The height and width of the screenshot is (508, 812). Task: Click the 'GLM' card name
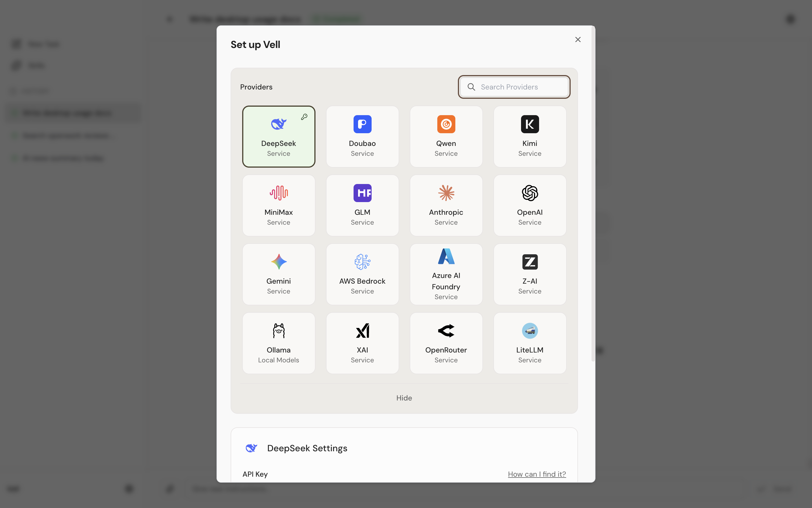362,212
